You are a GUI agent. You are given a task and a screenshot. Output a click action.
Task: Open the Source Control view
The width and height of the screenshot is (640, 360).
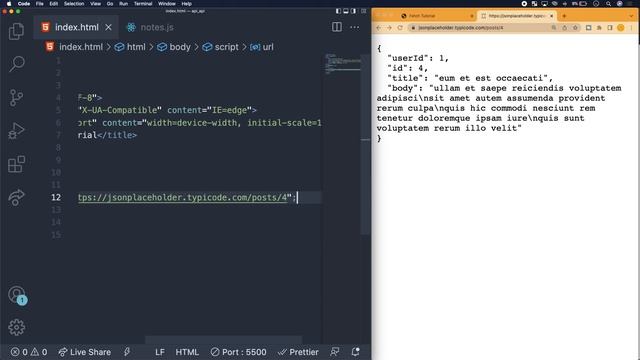(x=16, y=98)
